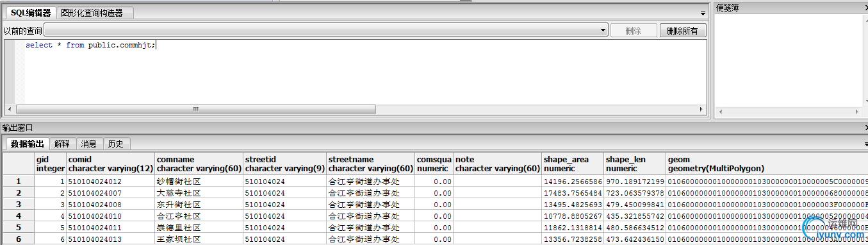Viewport: 868px width, 245px height.
Task: Select row header 3
Action: click(x=18, y=204)
